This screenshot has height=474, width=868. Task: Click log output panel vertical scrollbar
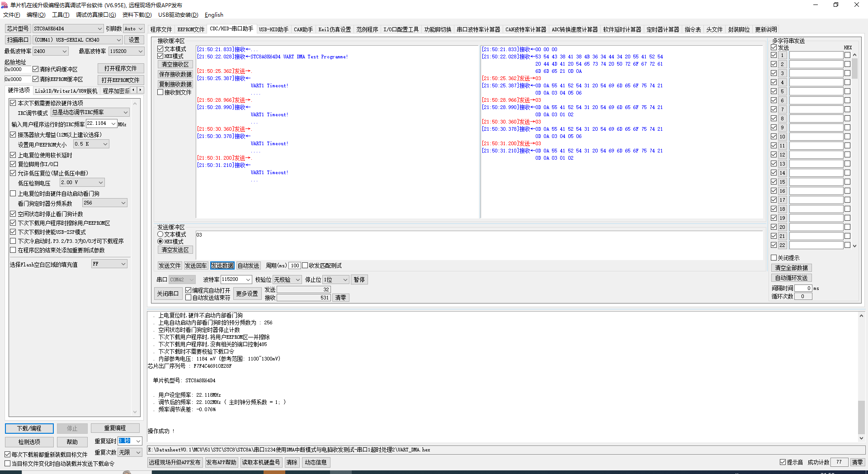click(861, 377)
